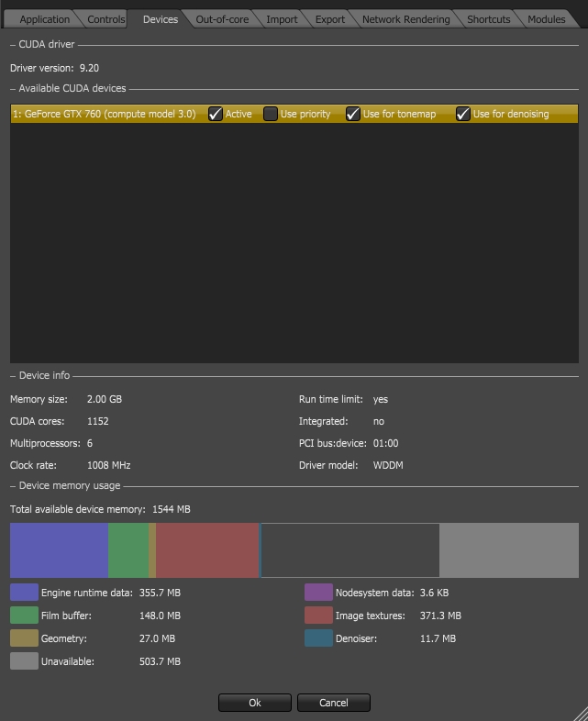This screenshot has height=721, width=588.
Task: Uncheck the Active checkbox for GTX 760
Action: coord(216,114)
